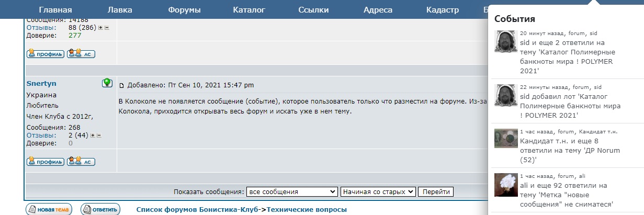Click plus icon next to Snertyn's reviews
The image size is (644, 215).
93,135
